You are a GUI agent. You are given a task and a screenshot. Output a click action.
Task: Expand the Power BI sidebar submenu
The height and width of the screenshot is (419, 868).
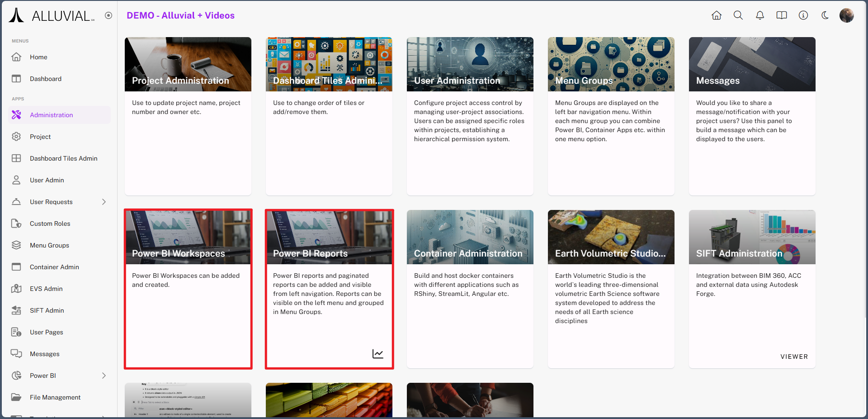tap(104, 376)
